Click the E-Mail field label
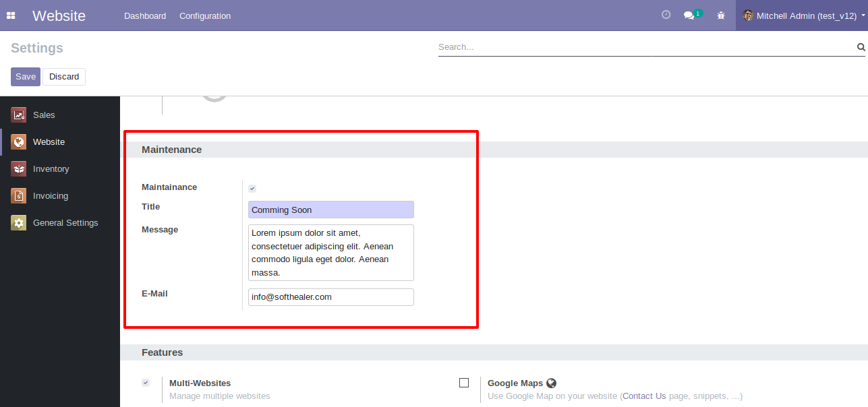The image size is (868, 407). click(154, 294)
